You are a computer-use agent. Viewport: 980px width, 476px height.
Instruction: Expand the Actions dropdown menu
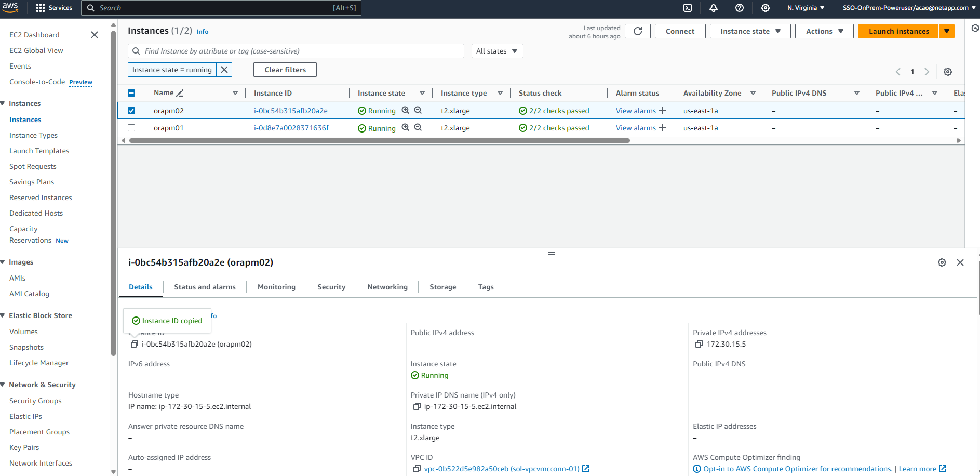pyautogui.click(x=824, y=31)
